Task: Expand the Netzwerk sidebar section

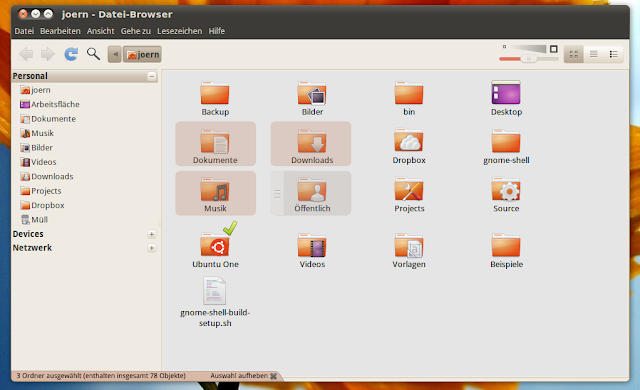Action: click(151, 248)
